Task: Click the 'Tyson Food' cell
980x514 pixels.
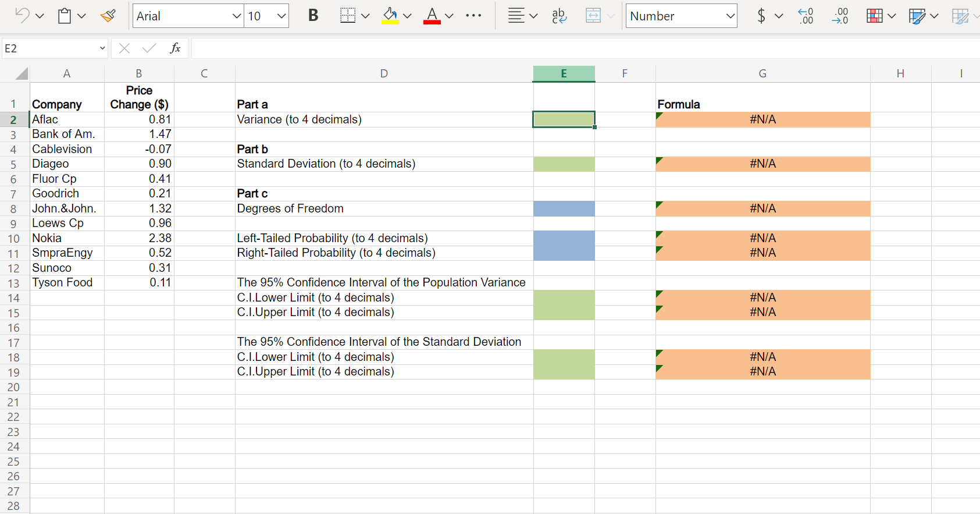Action: pos(67,283)
